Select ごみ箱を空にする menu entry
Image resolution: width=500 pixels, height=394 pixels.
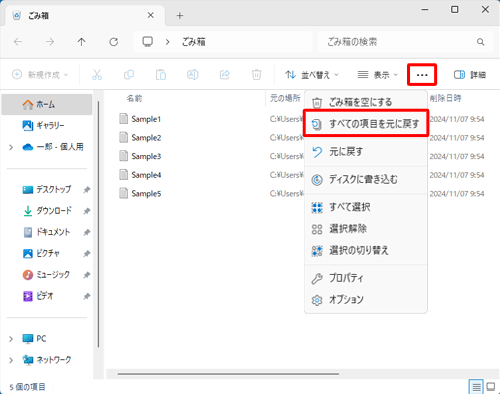pos(366,102)
